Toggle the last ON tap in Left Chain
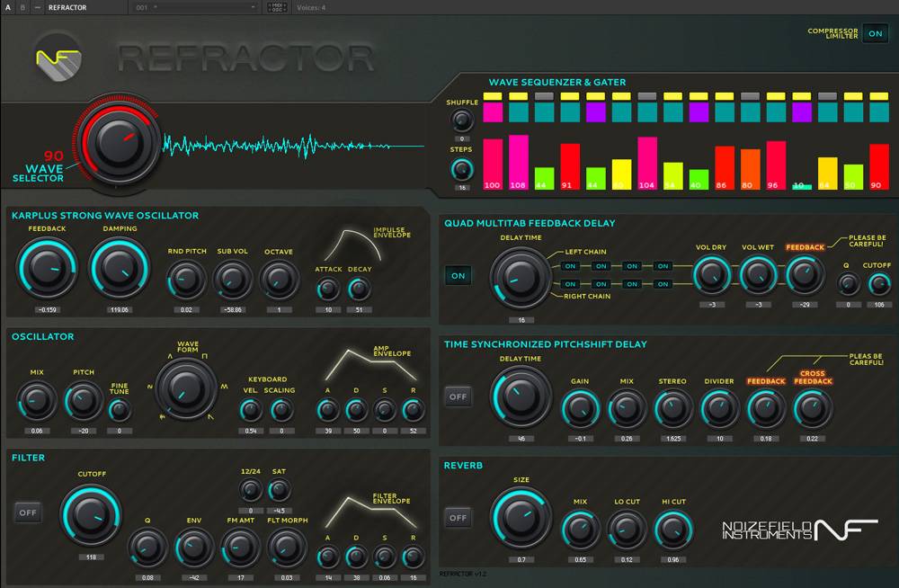Viewport: 899px width, 588px height. pos(663,266)
